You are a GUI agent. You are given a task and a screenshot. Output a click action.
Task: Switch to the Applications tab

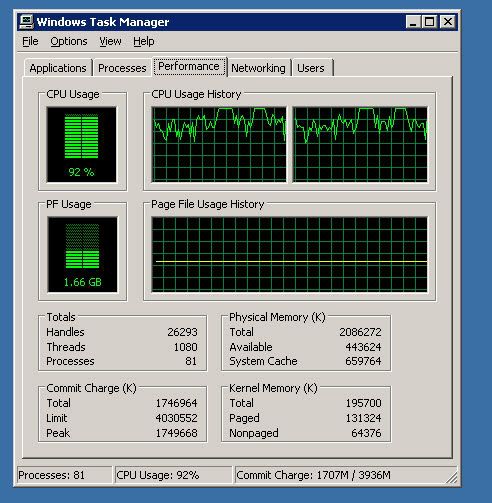(x=58, y=68)
